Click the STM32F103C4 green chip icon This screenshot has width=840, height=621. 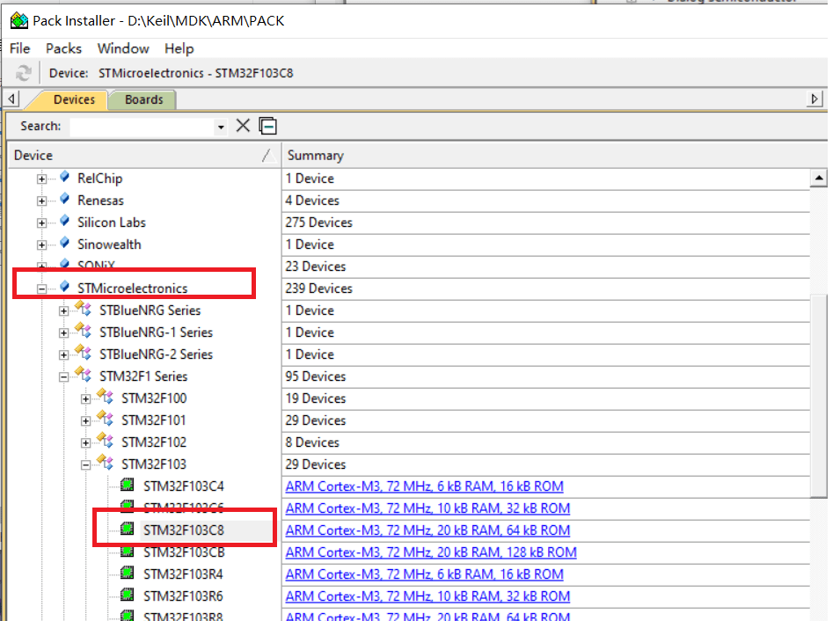(128, 486)
